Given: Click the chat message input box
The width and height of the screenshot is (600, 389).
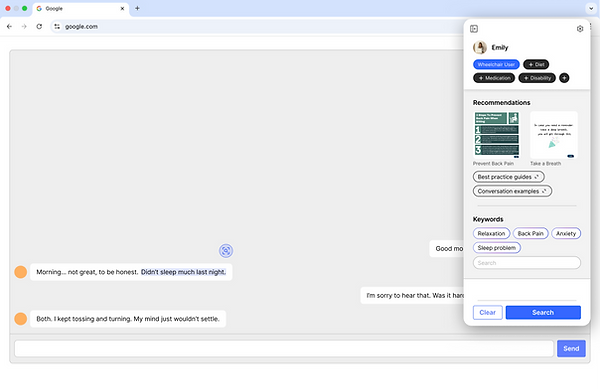Looking at the screenshot, I should [284, 348].
